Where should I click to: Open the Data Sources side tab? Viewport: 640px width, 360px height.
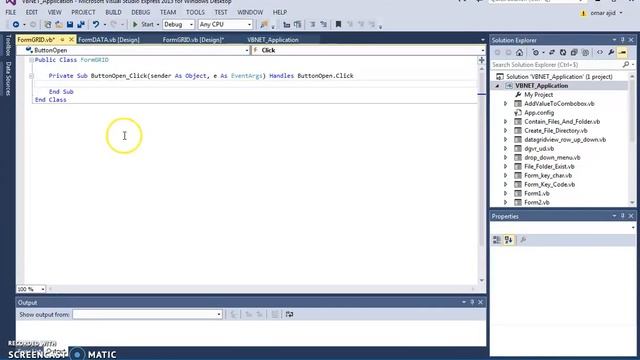(8, 79)
